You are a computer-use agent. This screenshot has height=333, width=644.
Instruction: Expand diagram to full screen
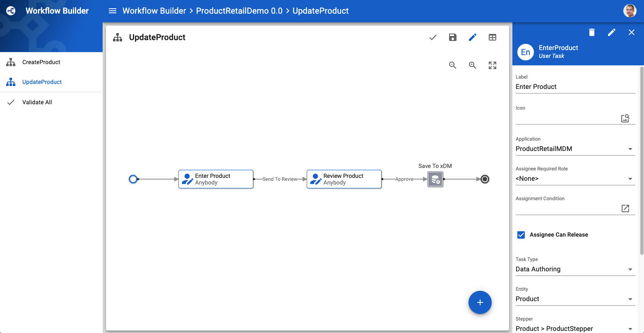[x=492, y=65]
